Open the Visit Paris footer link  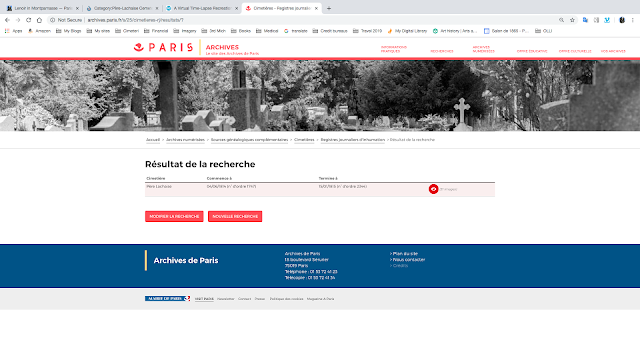pyautogui.click(x=204, y=299)
